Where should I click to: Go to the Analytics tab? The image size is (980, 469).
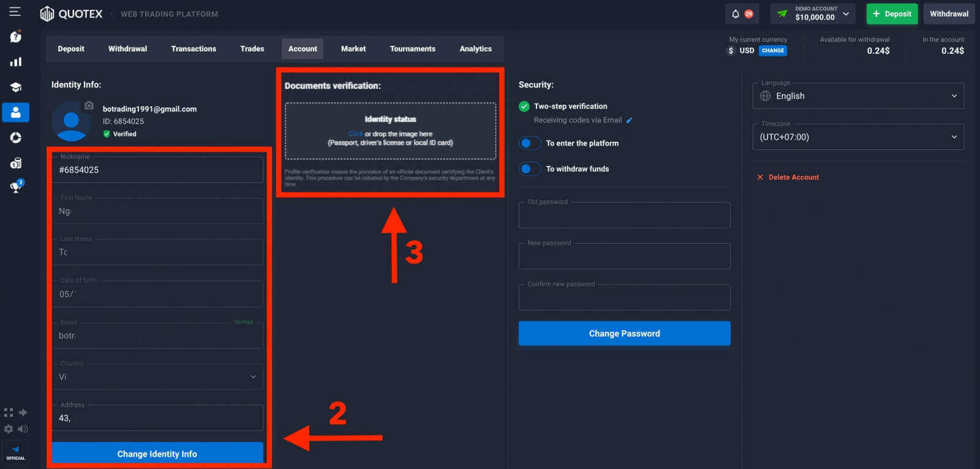[x=475, y=49]
